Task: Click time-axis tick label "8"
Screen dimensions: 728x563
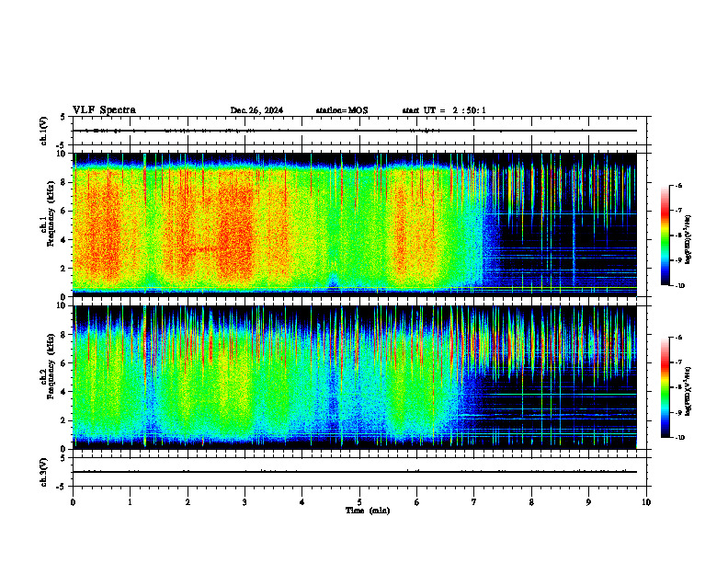Action: (x=531, y=502)
